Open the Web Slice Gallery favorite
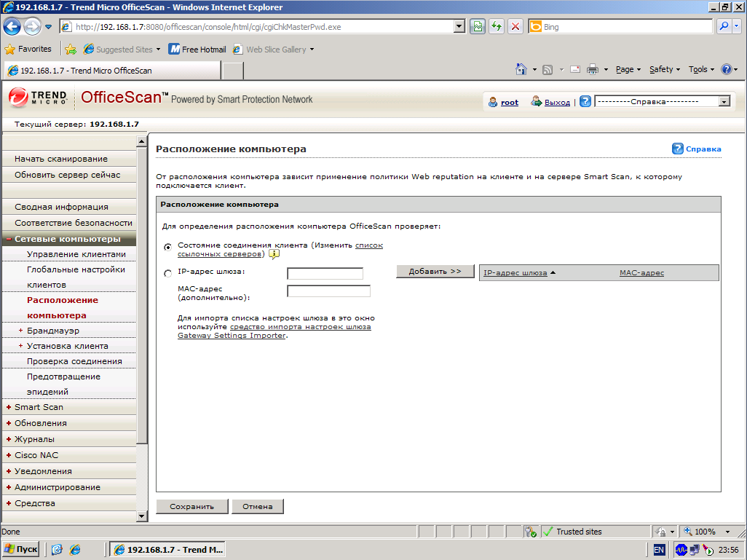 (274, 49)
